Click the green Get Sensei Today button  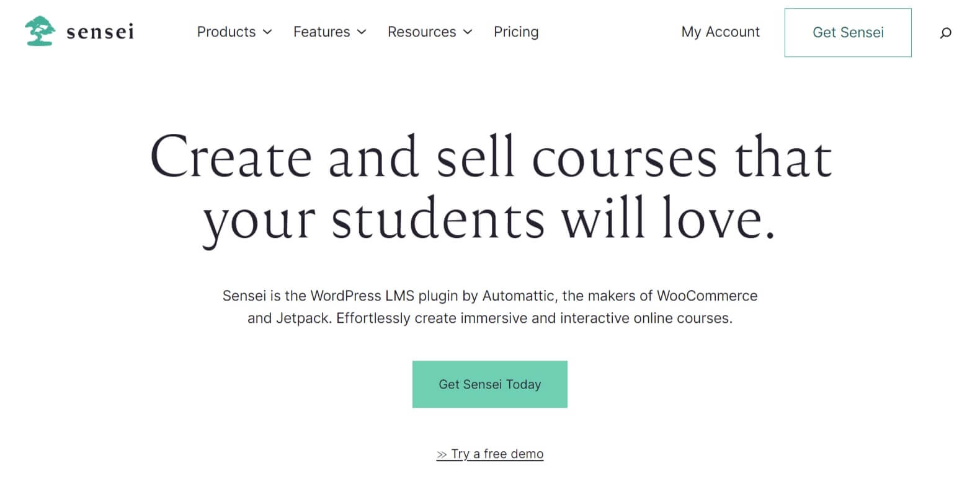point(490,384)
